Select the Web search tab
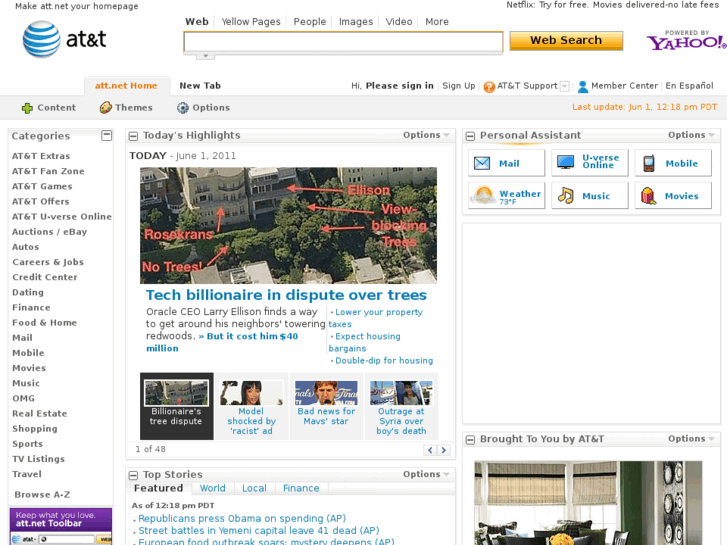The image size is (727, 545). (x=197, y=22)
